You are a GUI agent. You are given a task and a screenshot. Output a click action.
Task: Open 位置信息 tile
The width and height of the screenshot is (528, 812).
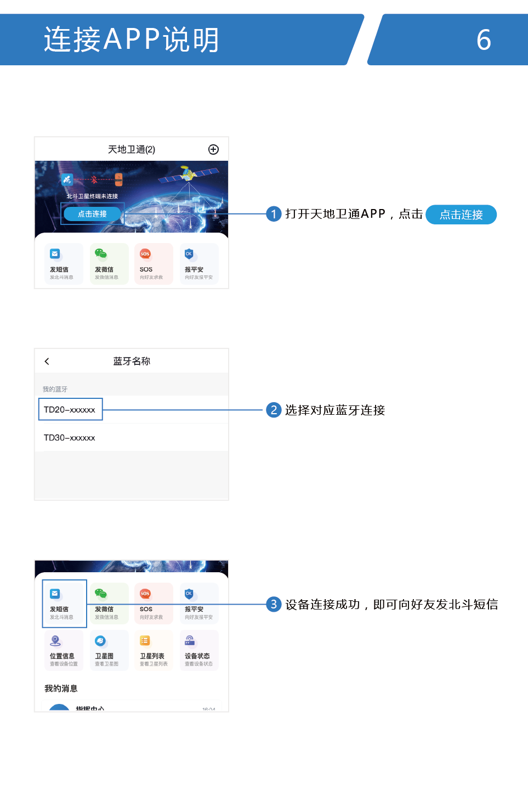[64, 650]
